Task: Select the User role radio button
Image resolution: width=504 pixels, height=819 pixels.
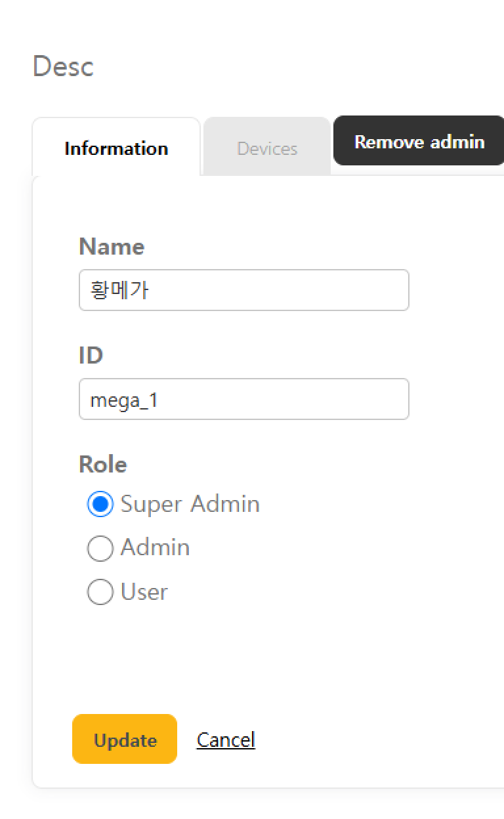Action: (100, 593)
